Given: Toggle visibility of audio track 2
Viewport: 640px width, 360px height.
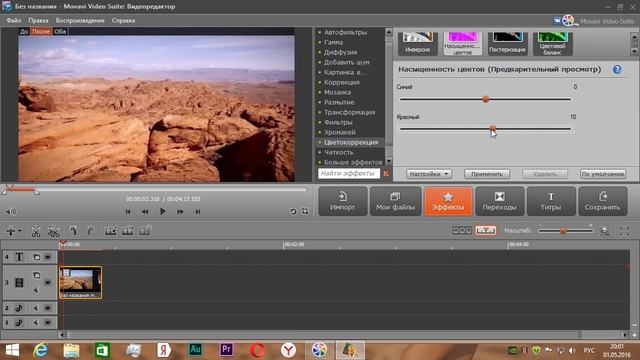Looking at the screenshot, I should click(x=48, y=308).
